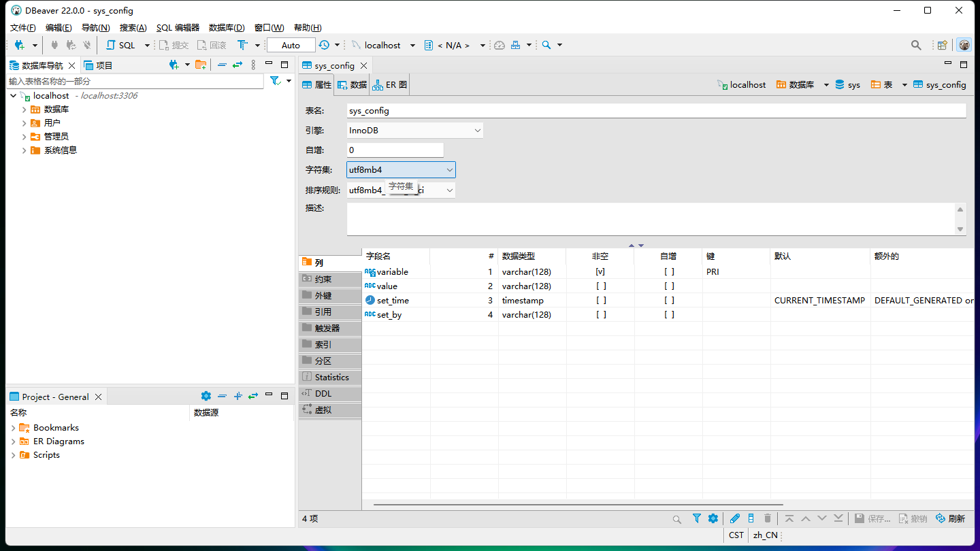980x551 pixels.
Task: Toggle auto increment checkbox for set_time row
Action: [x=669, y=301]
